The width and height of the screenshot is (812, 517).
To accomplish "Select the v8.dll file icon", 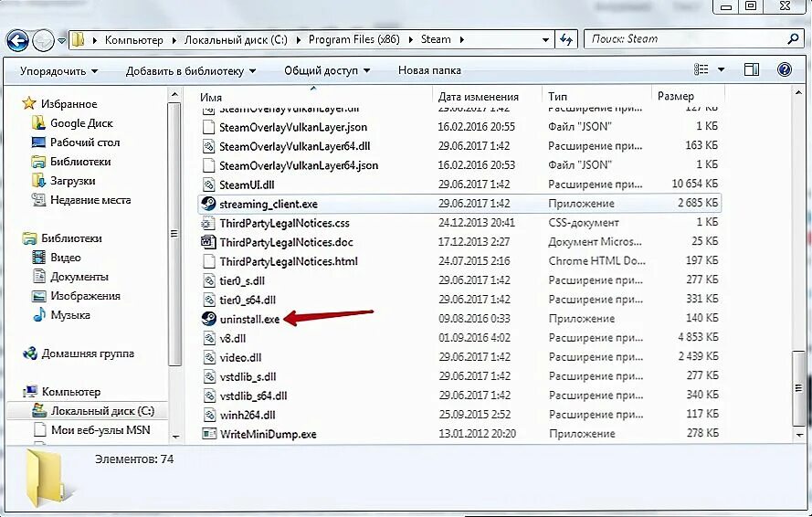I will click(x=208, y=338).
